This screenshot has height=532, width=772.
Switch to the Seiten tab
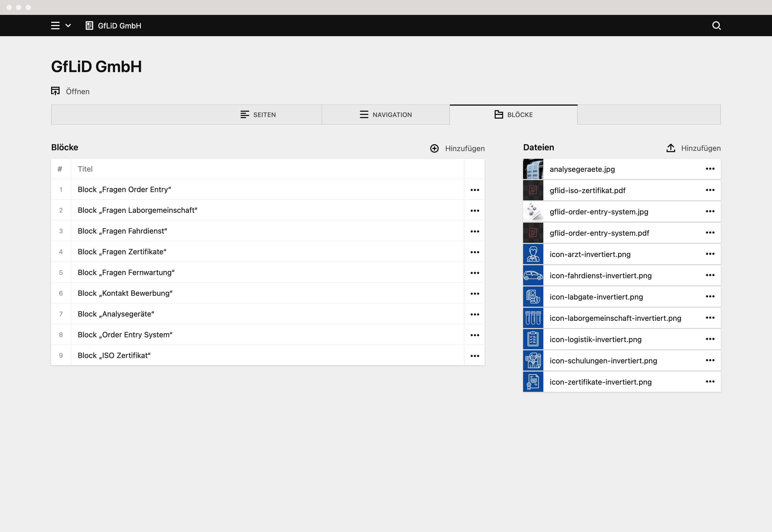(x=258, y=115)
